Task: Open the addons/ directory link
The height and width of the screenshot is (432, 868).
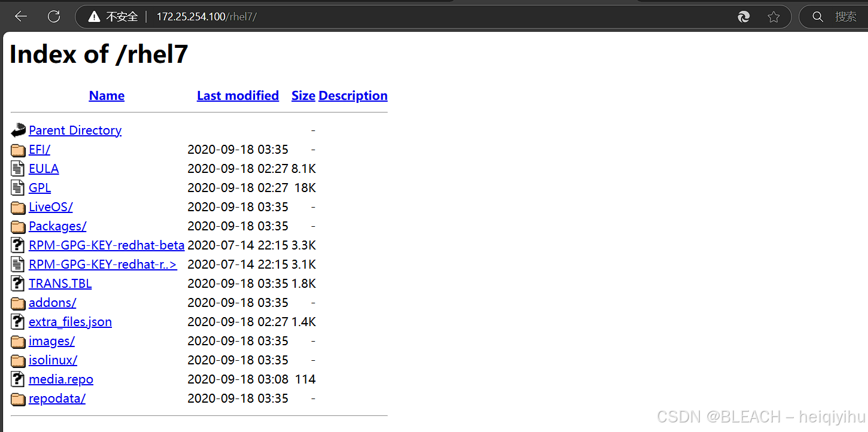Action: 53,303
